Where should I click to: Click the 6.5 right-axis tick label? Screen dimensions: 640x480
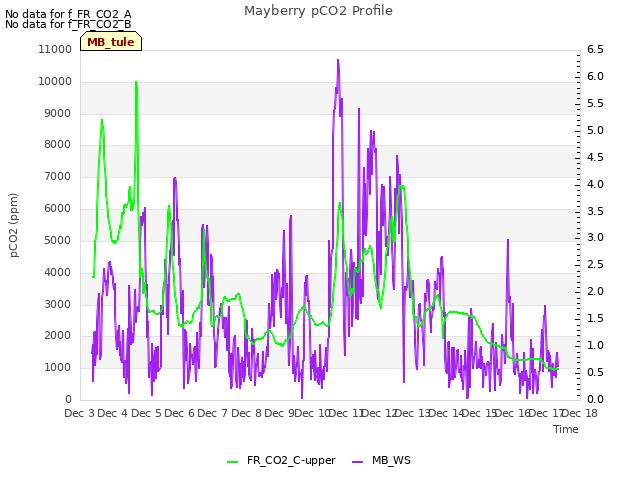pyautogui.click(x=595, y=49)
